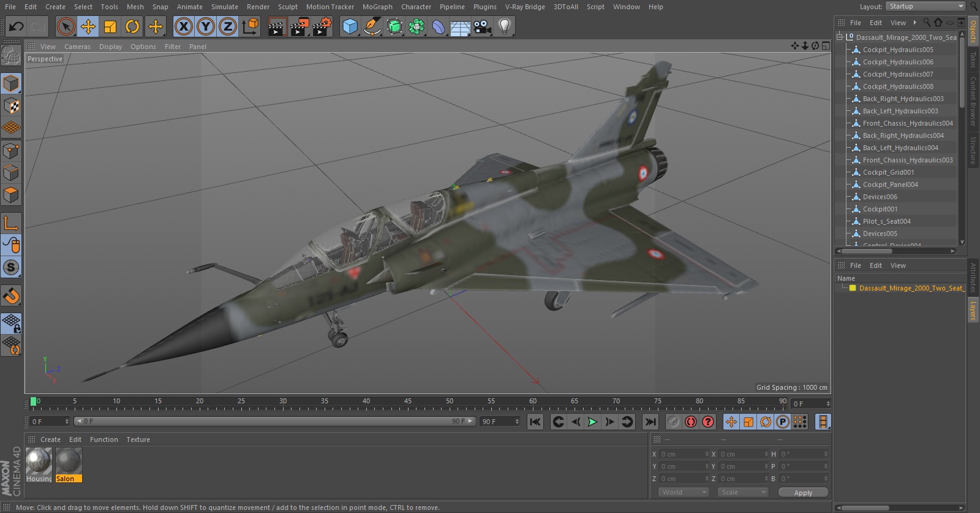Select the Live Selection tool

(x=66, y=26)
